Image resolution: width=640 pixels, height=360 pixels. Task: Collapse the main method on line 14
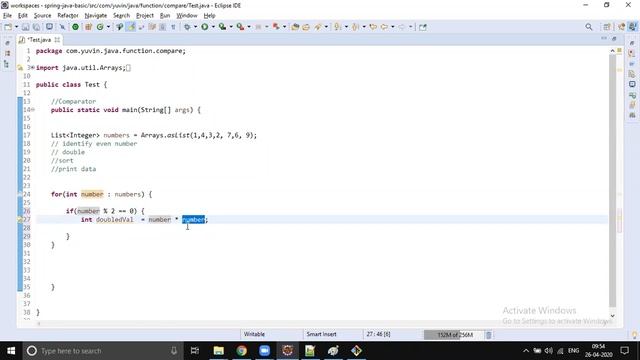click(33, 109)
